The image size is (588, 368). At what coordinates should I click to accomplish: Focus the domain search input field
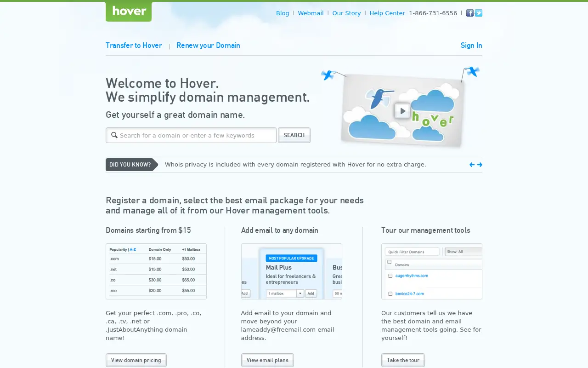[191, 135]
